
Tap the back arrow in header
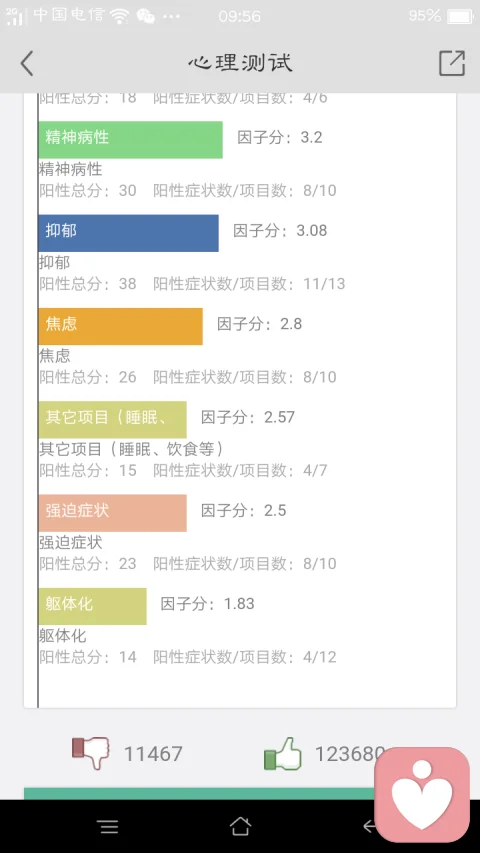coord(27,63)
